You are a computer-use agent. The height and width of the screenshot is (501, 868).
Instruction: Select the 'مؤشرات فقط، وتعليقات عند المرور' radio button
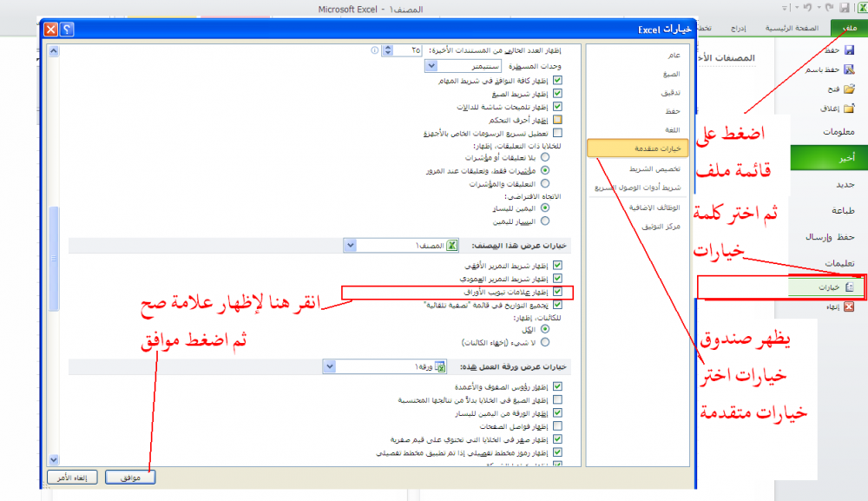click(545, 170)
